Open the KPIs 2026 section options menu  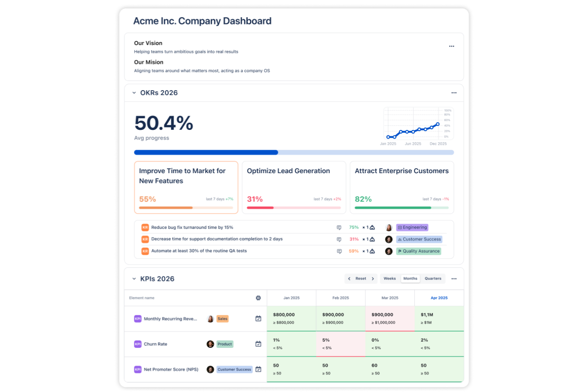click(x=454, y=279)
